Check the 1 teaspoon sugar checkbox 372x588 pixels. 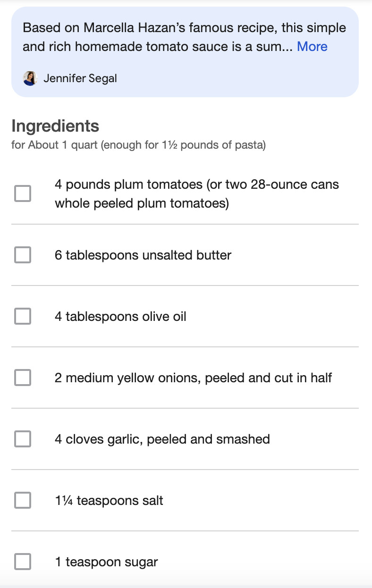click(22, 562)
